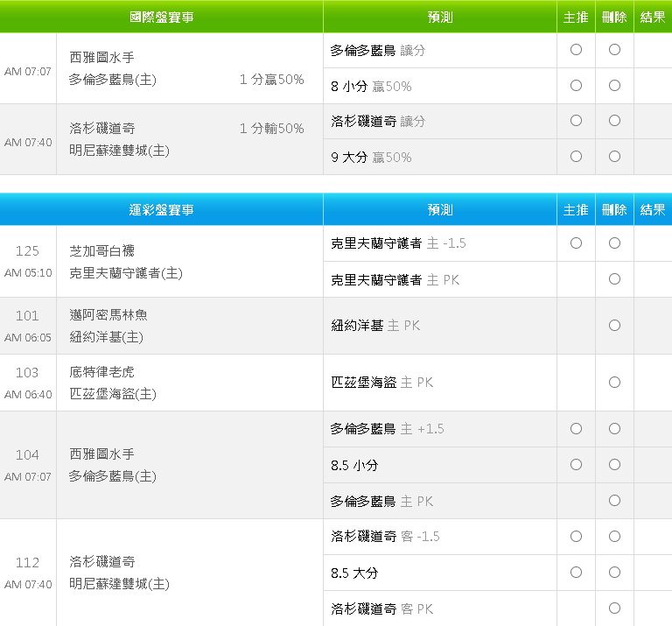Click game number 101

27,316
